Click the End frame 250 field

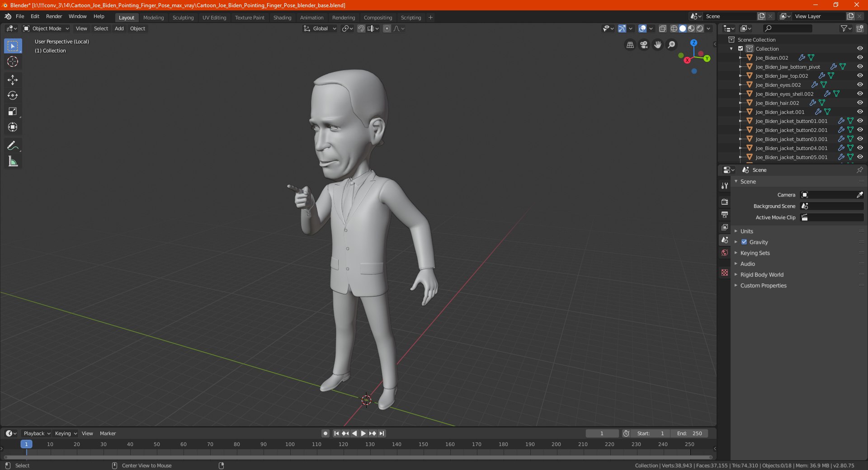[x=689, y=433]
